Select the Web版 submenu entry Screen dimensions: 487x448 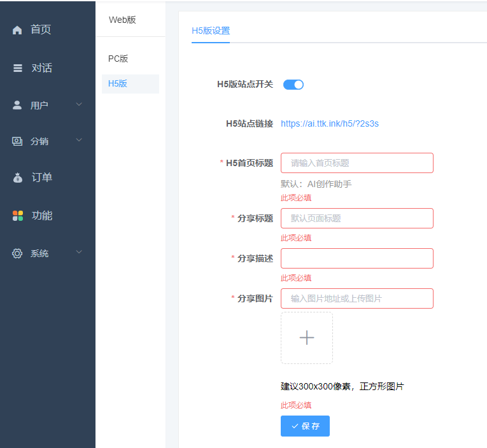122,20
